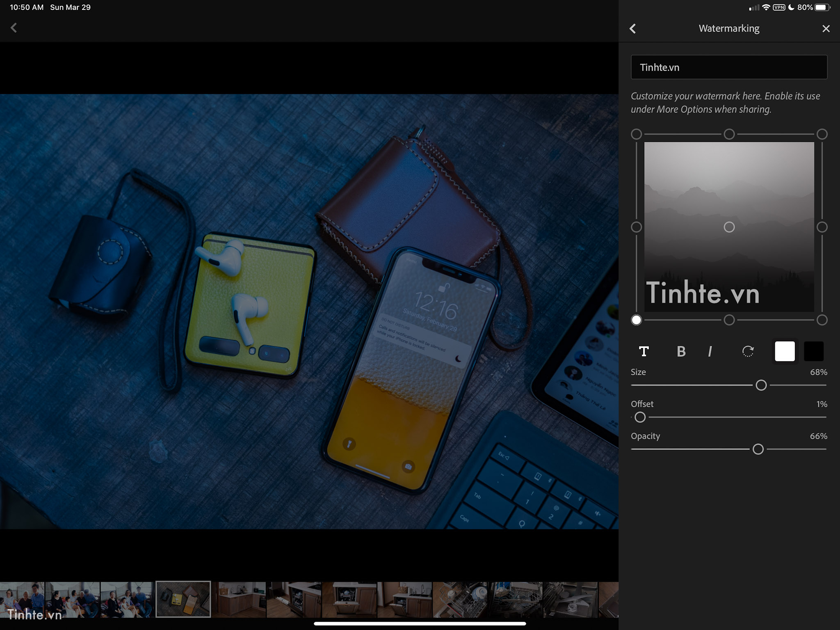This screenshot has width=840, height=630.
Task: Open the third family photo thumbnail
Action: coord(128,599)
